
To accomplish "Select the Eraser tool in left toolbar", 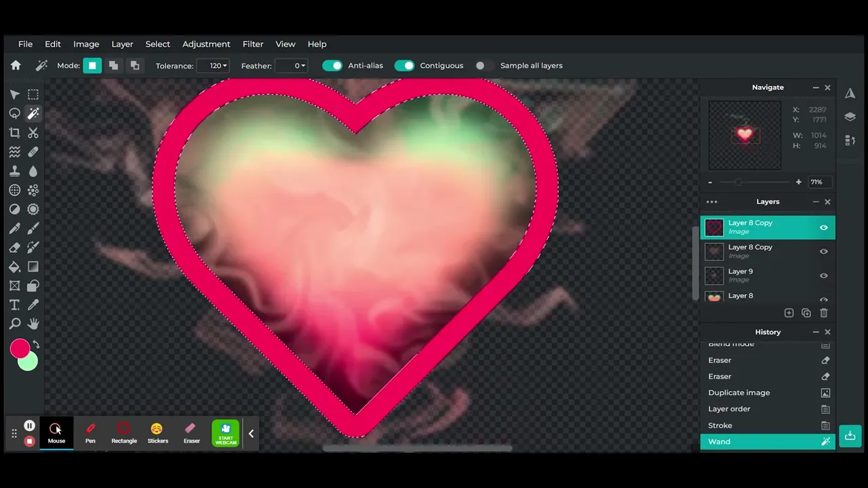I will pos(14,247).
